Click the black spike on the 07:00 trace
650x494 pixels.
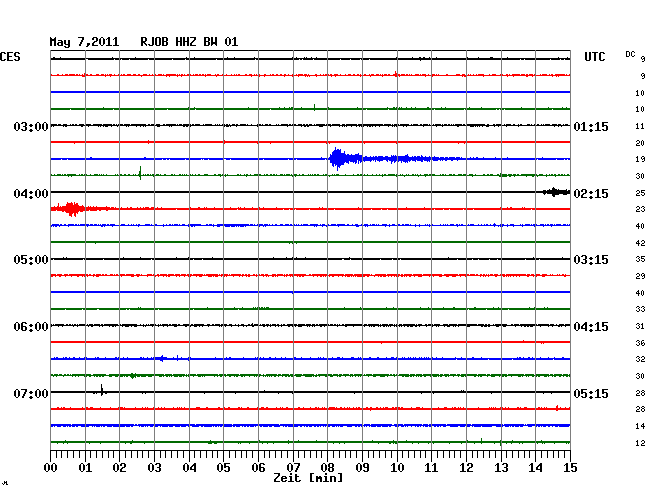pyautogui.click(x=102, y=390)
